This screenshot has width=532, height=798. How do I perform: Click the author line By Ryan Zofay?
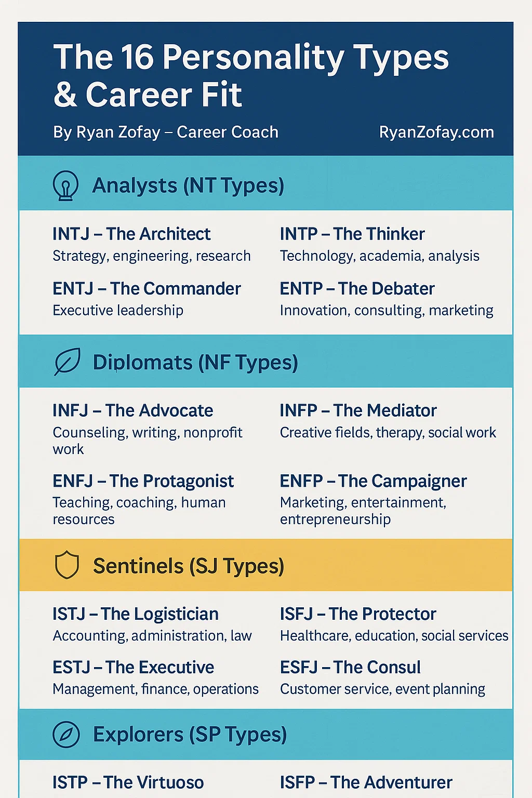tap(165, 132)
